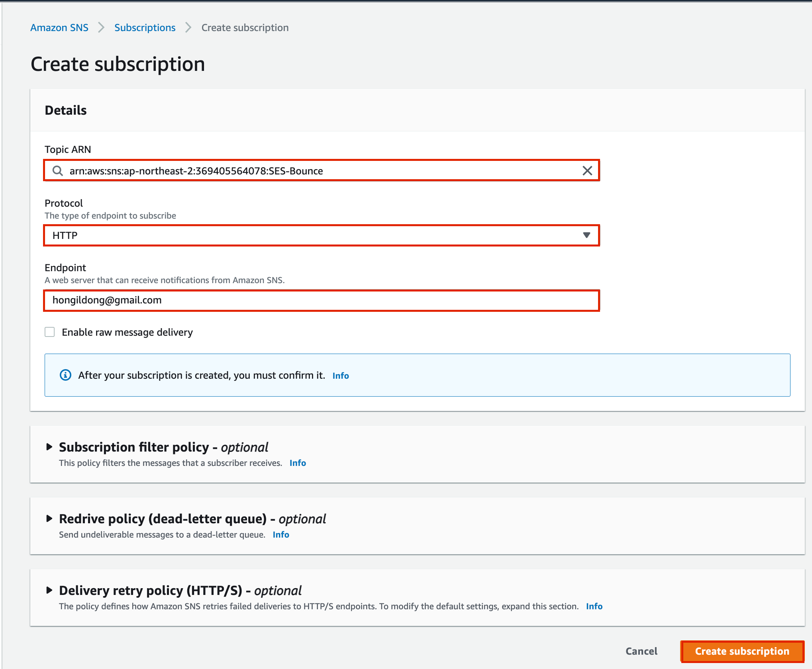Screen dimensions: 812x669
Task: Click the Create subscription breadcrumb text
Action: tap(245, 27)
